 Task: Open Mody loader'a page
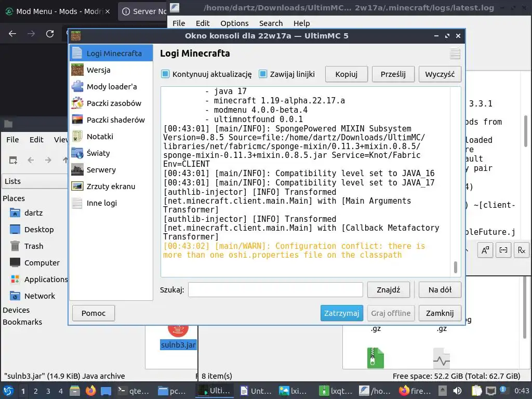point(111,87)
